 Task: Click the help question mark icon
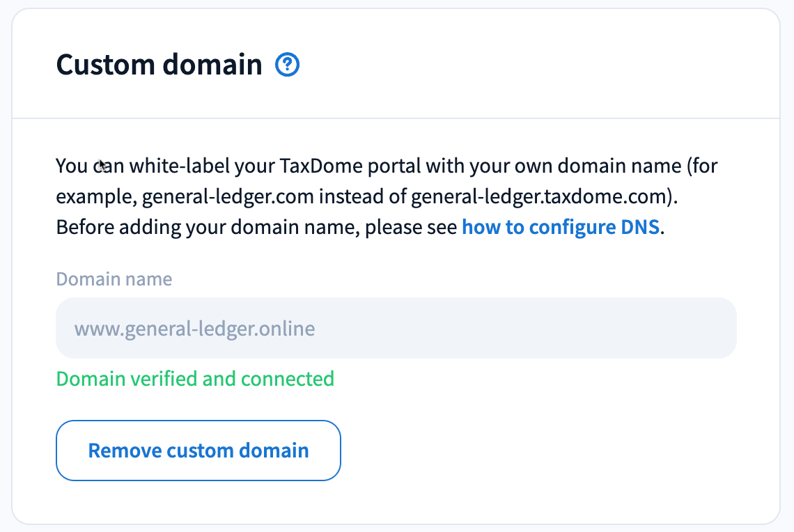click(288, 65)
